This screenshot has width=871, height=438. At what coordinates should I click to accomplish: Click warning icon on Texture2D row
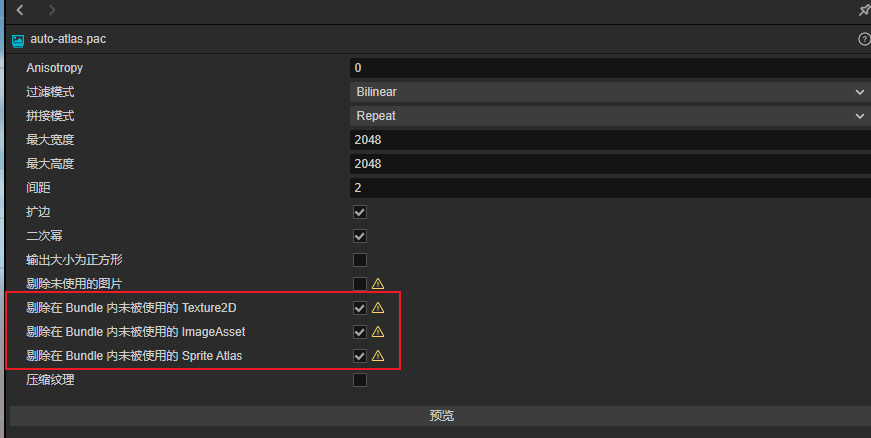coord(378,308)
